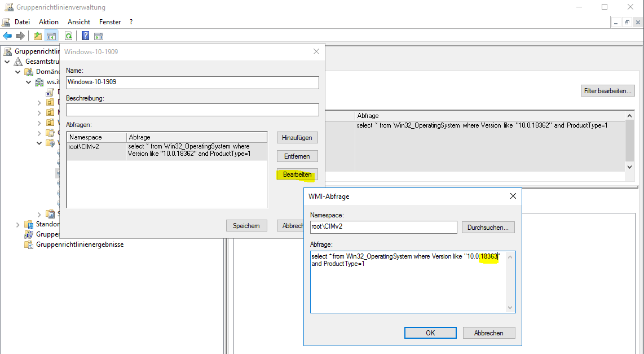
Task: Select the expanded WMI filter folder icon in the tree
Action: (x=50, y=143)
